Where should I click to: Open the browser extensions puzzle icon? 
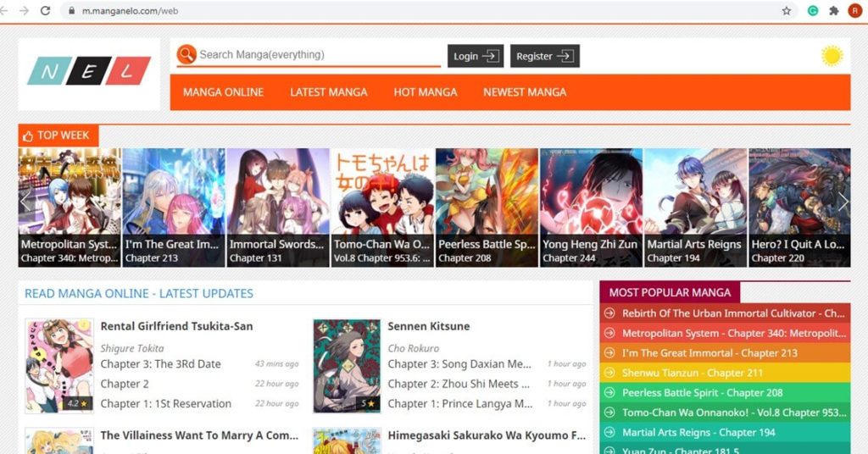click(x=834, y=11)
